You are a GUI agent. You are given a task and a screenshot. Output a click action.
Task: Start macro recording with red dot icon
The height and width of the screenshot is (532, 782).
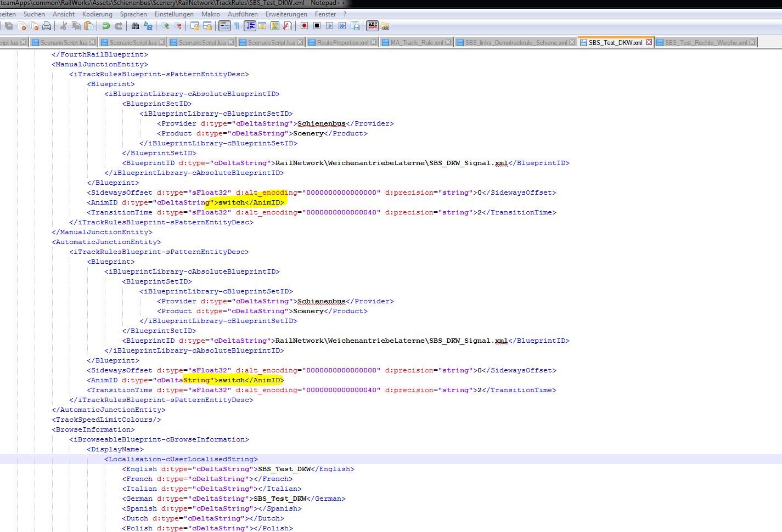[x=304, y=26]
